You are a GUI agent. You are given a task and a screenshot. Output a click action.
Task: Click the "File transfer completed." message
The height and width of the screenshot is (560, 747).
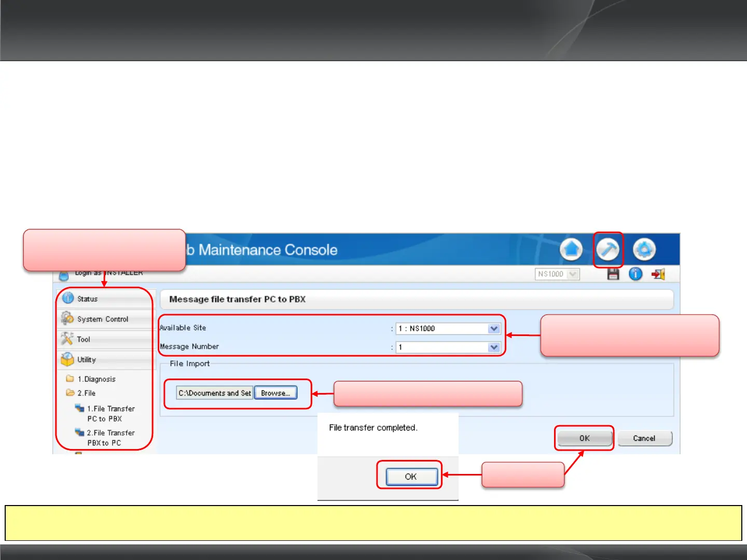click(x=373, y=428)
